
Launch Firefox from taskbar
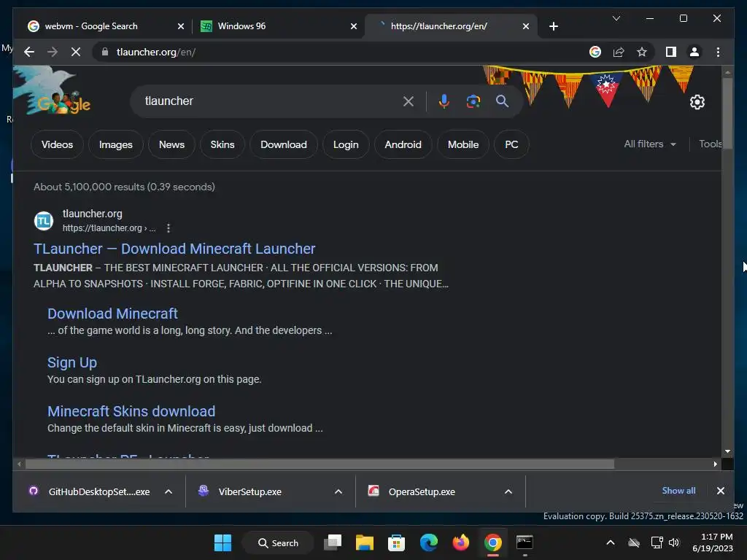[x=461, y=542]
